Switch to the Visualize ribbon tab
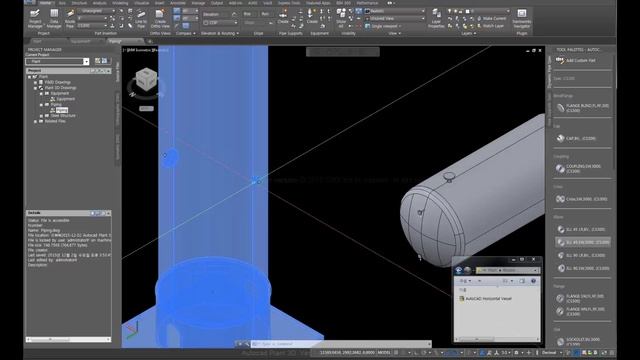The width and height of the screenshot is (640, 360). point(142,3)
